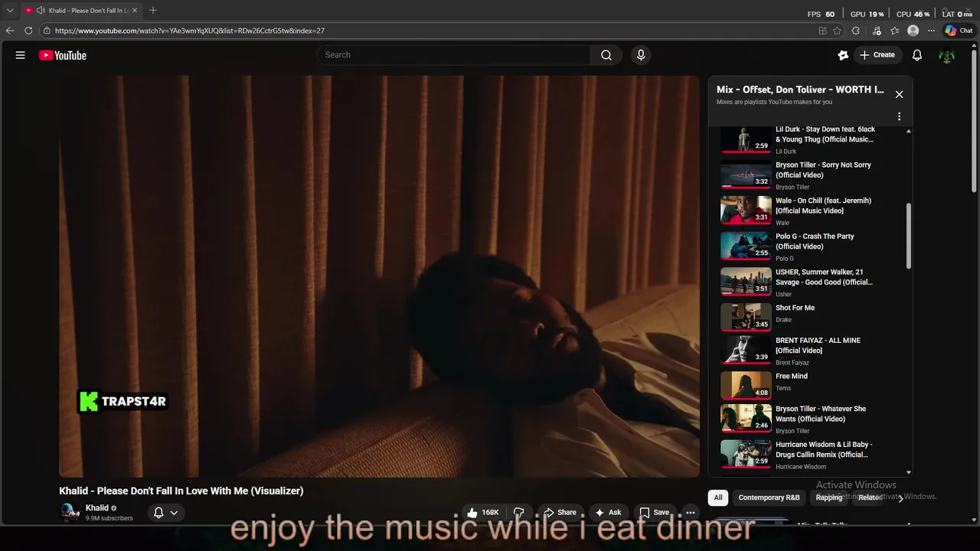The image size is (980, 551).
Task: Play Lil Durk Stay Down thumbnail
Action: [x=746, y=139]
